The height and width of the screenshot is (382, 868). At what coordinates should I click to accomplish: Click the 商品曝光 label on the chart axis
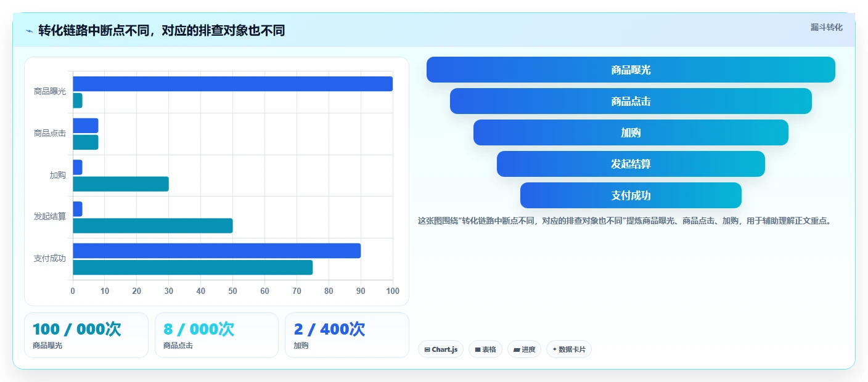(x=50, y=91)
